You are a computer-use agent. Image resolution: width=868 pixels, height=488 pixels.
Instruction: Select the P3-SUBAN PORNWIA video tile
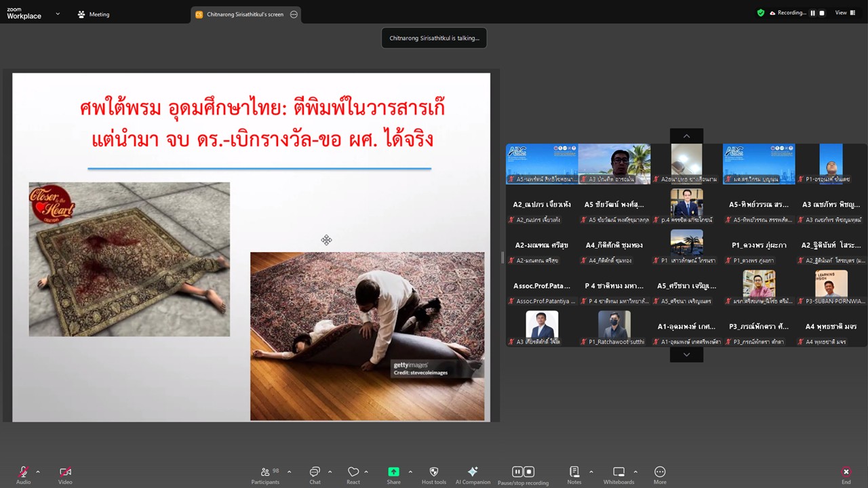[831, 287]
